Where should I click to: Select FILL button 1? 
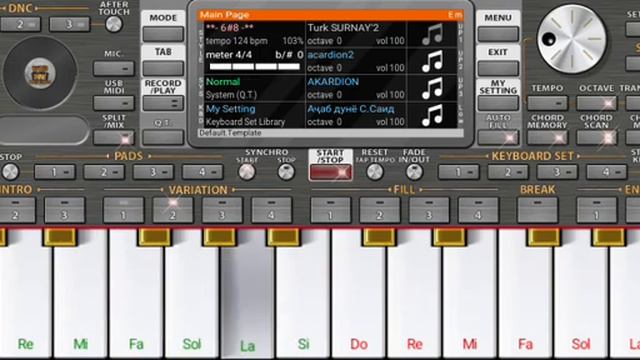(331, 210)
